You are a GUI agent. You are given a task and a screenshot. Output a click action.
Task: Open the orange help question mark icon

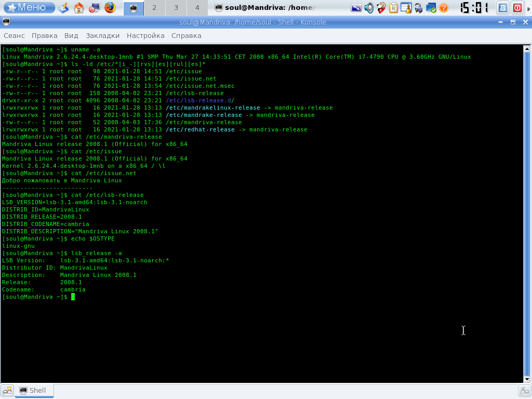(444, 8)
